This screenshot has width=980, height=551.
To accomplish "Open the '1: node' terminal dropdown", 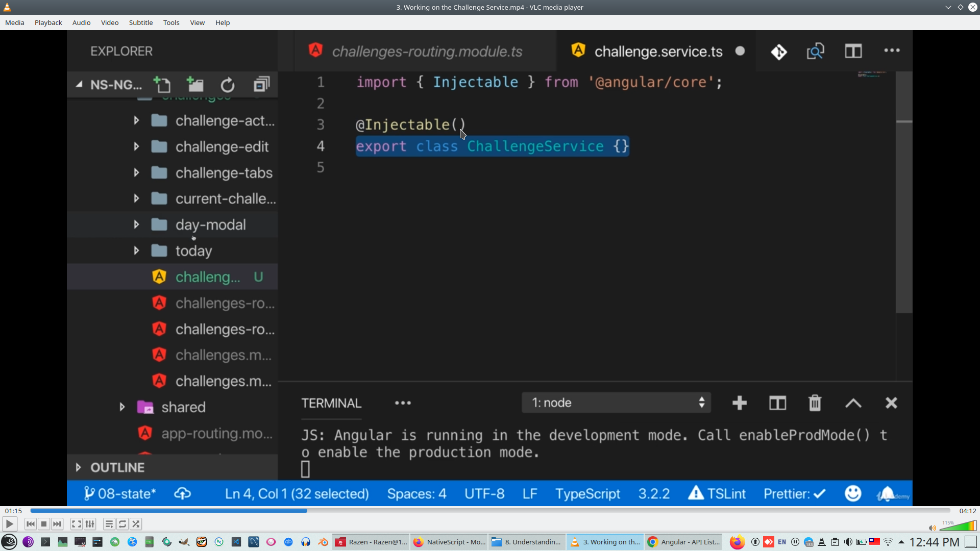I will point(616,403).
